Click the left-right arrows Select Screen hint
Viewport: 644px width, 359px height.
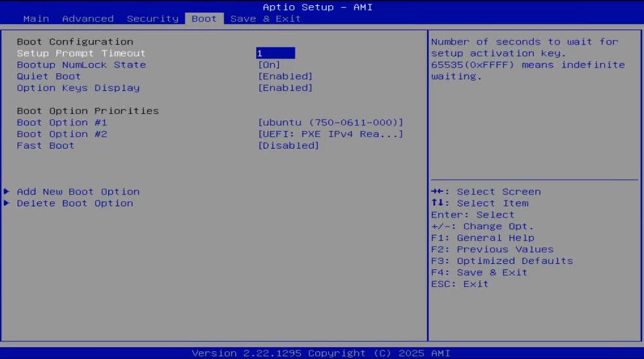pos(486,192)
